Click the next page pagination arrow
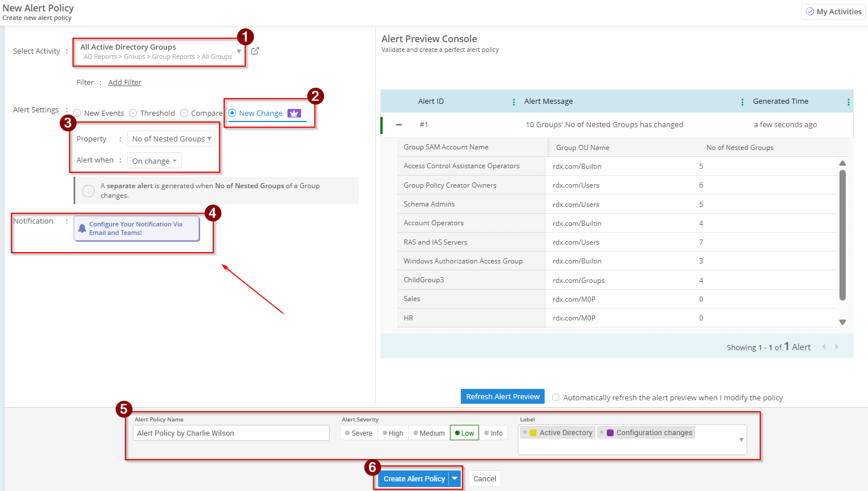 (837, 346)
